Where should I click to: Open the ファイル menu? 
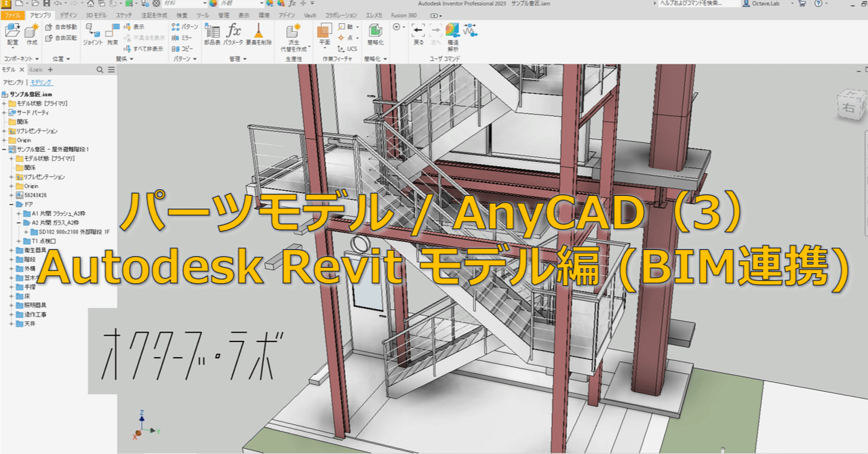point(12,14)
